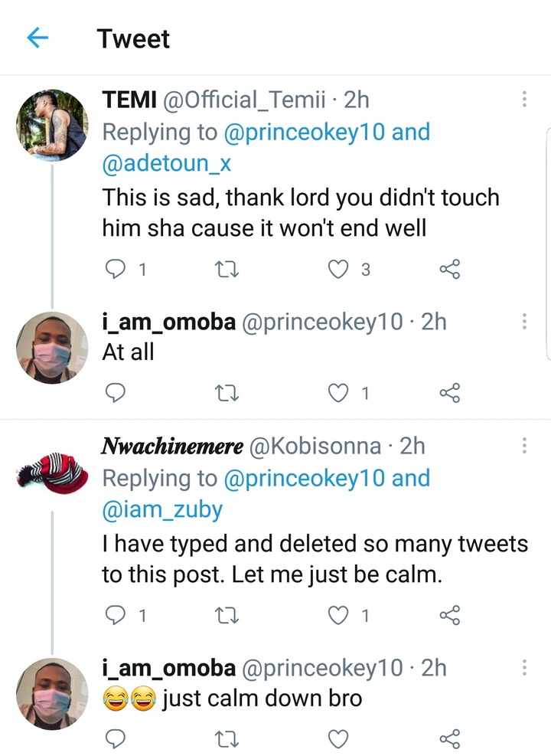
Task: Open more options on Nwachinemere's tweet
Action: 524,446
